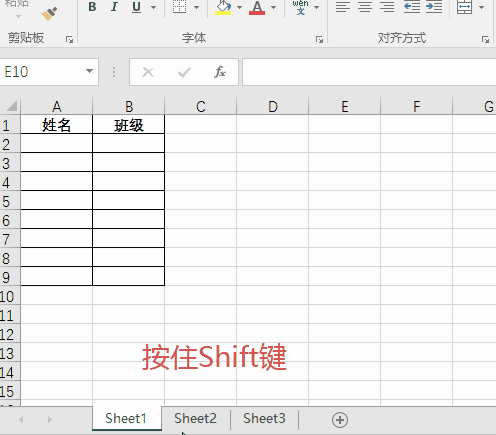The width and height of the screenshot is (496, 435).
Task: Center align cell text
Action: point(365,7)
